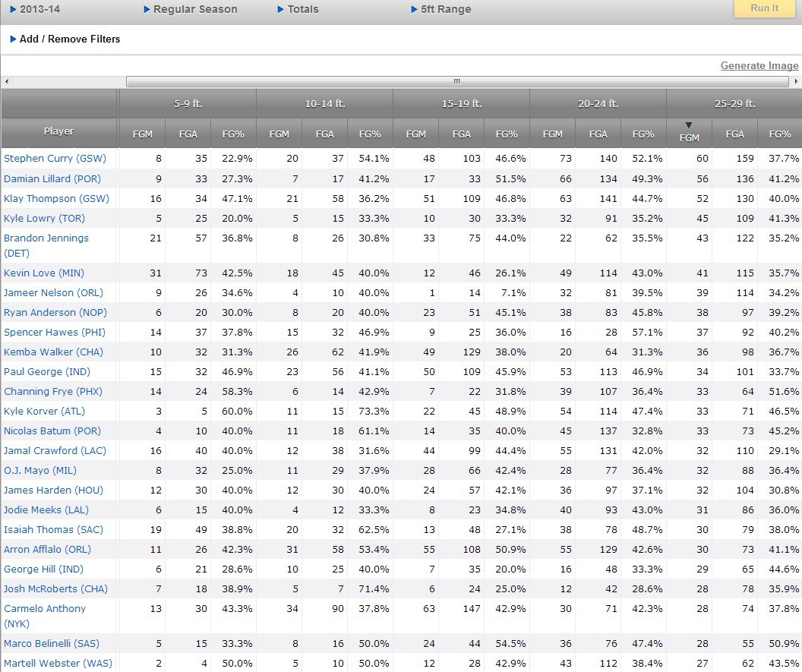Click the 20-24 ft. group header

[598, 104]
